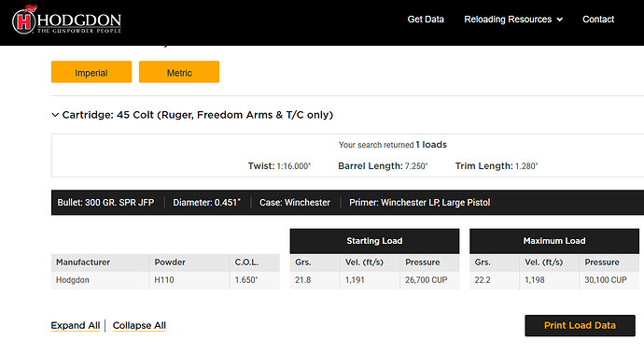This screenshot has height=355, width=644.
Task: Click the Hodgdon logo
Action: coord(67,21)
